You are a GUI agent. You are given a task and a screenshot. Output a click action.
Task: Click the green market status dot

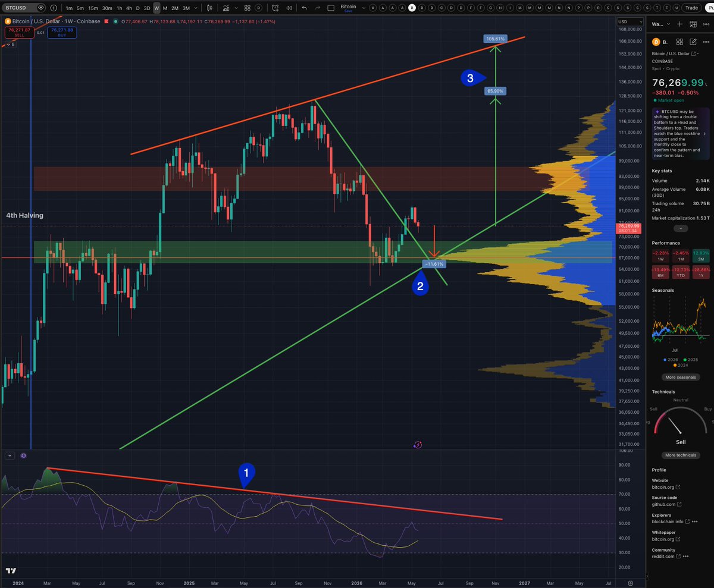[115, 21]
